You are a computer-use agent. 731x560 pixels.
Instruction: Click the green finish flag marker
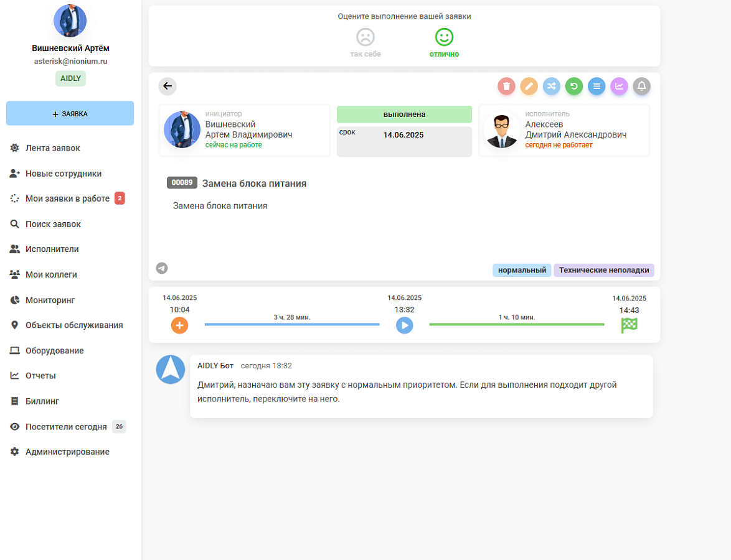[x=630, y=325]
